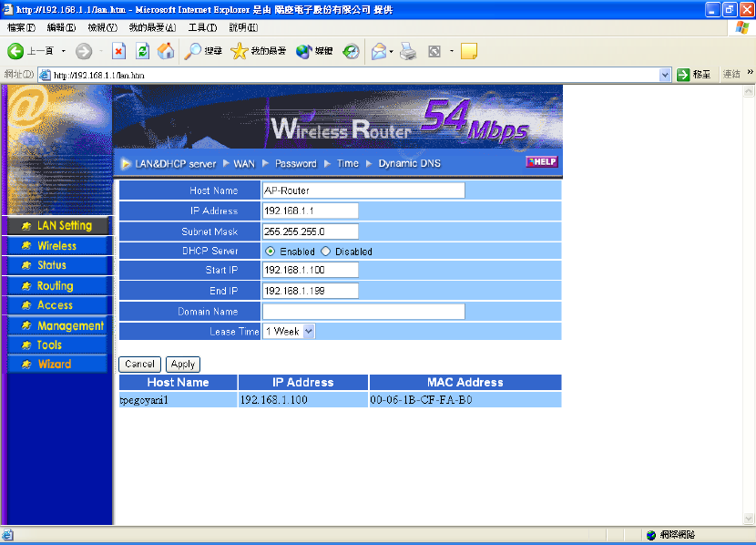Switch to LAN&DHCP server tab
Viewport: 756px width, 545px height.
(176, 163)
